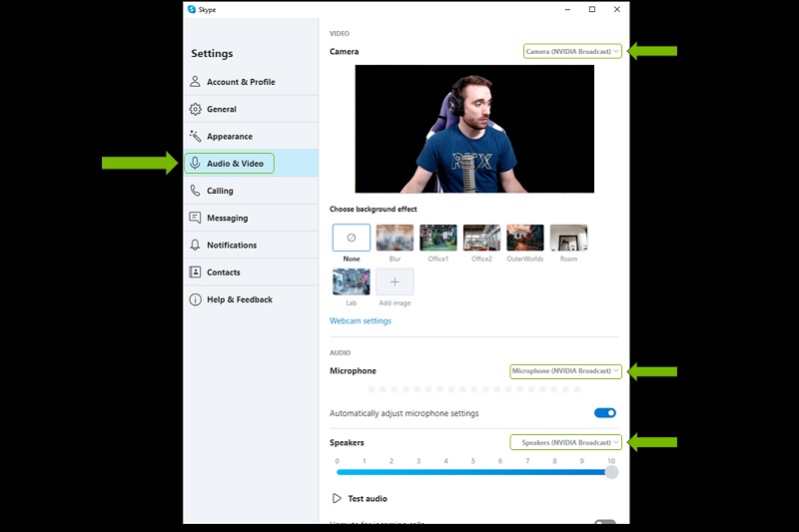Select Office2 background image
This screenshot has height=532, width=799.
(481, 238)
